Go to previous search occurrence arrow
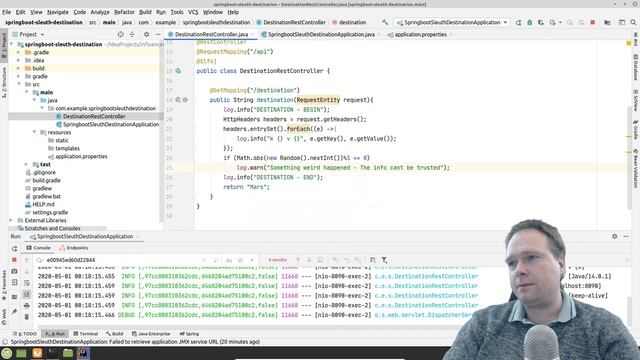The width and height of the screenshot is (640, 360). (x=298, y=260)
